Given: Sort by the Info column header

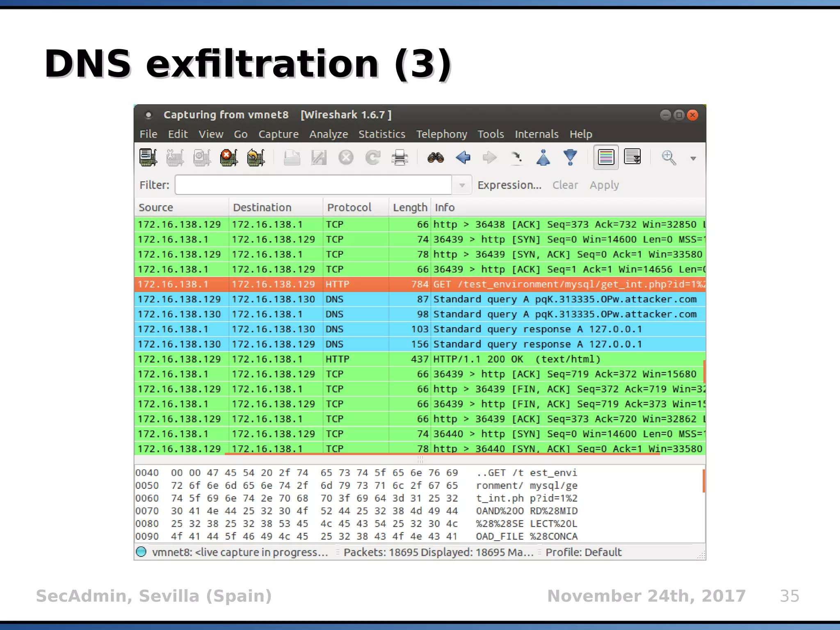Looking at the screenshot, I should pos(568,207).
